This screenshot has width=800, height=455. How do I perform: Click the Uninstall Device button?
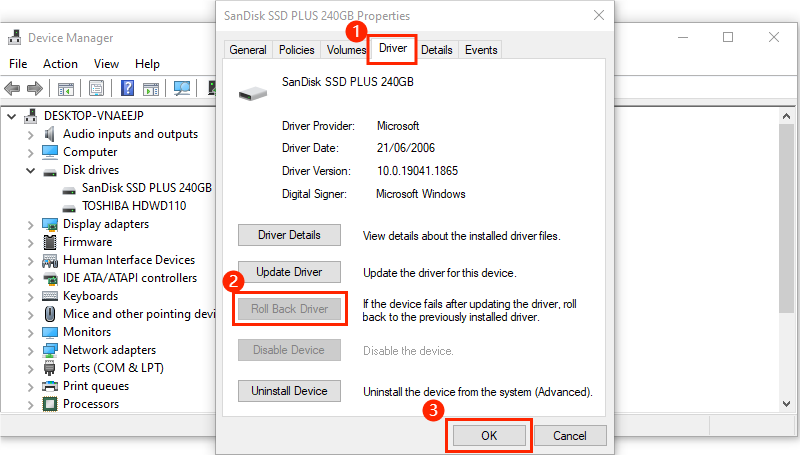[289, 391]
